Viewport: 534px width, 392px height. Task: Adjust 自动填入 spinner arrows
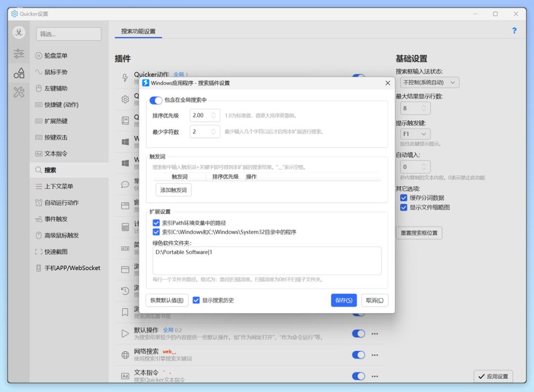[424, 167]
